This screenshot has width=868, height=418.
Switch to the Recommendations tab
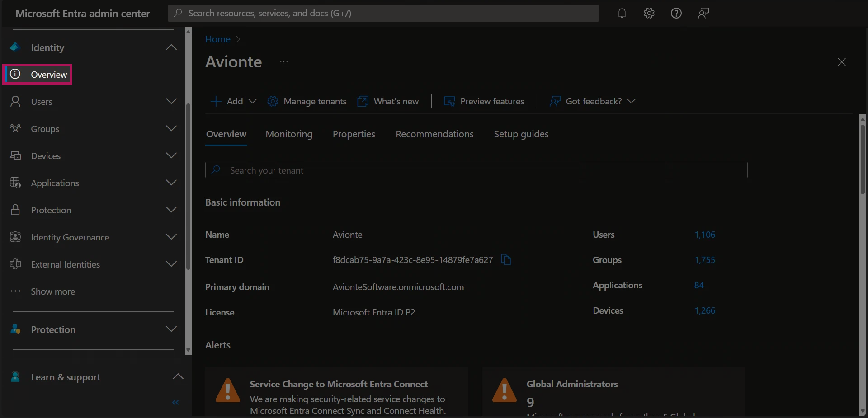[434, 134]
